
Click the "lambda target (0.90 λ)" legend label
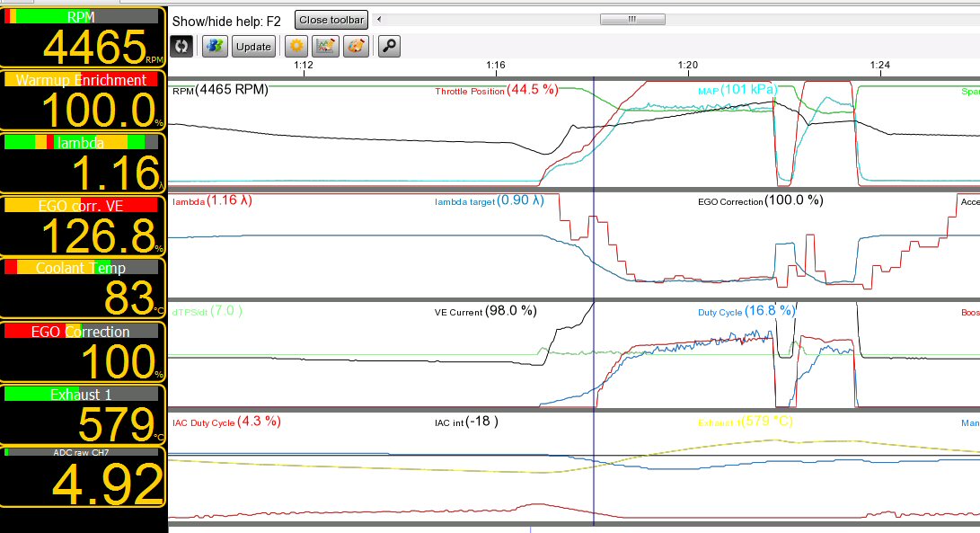click(490, 200)
